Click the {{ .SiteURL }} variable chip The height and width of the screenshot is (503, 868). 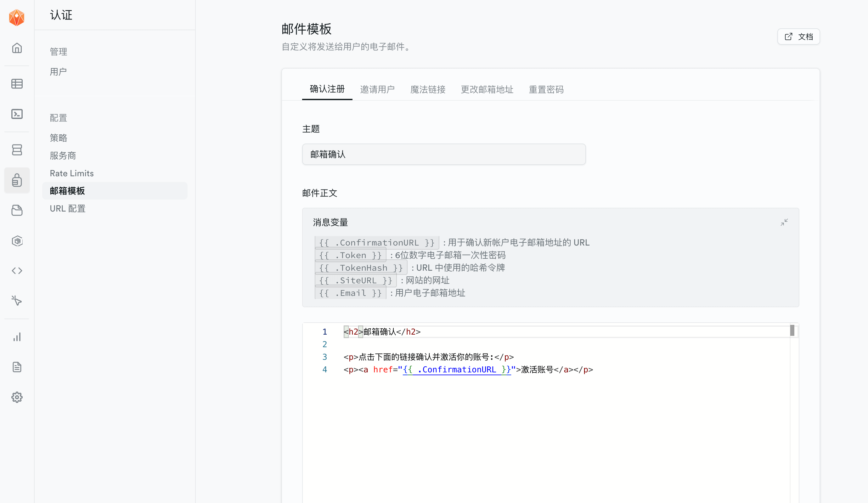[x=356, y=280]
